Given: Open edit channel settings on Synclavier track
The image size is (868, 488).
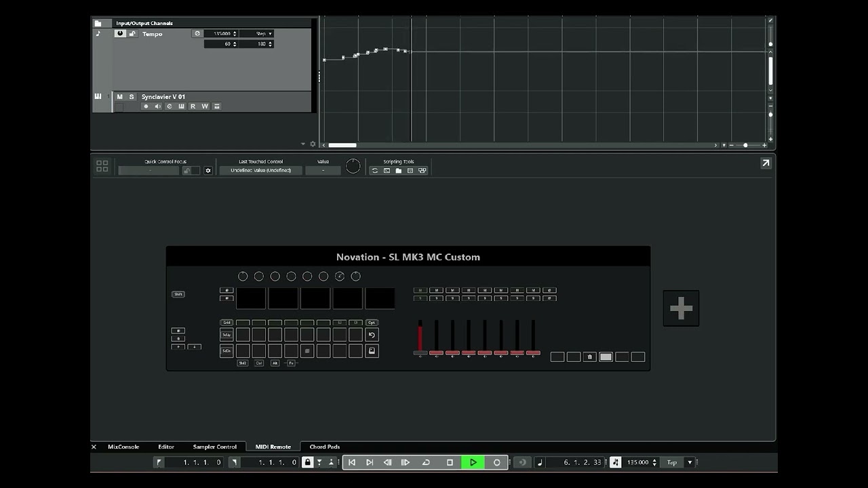Looking at the screenshot, I should click(170, 106).
